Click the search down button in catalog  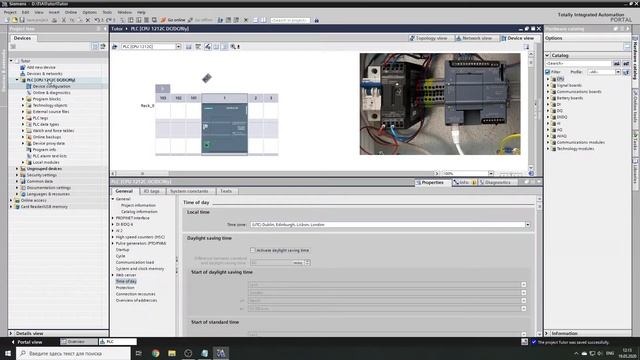tap(617, 64)
